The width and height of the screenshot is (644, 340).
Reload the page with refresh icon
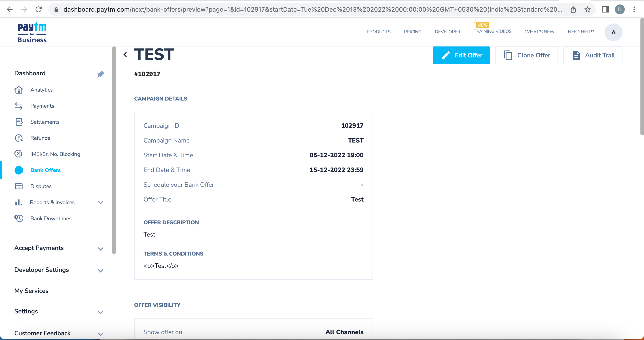(x=38, y=9)
